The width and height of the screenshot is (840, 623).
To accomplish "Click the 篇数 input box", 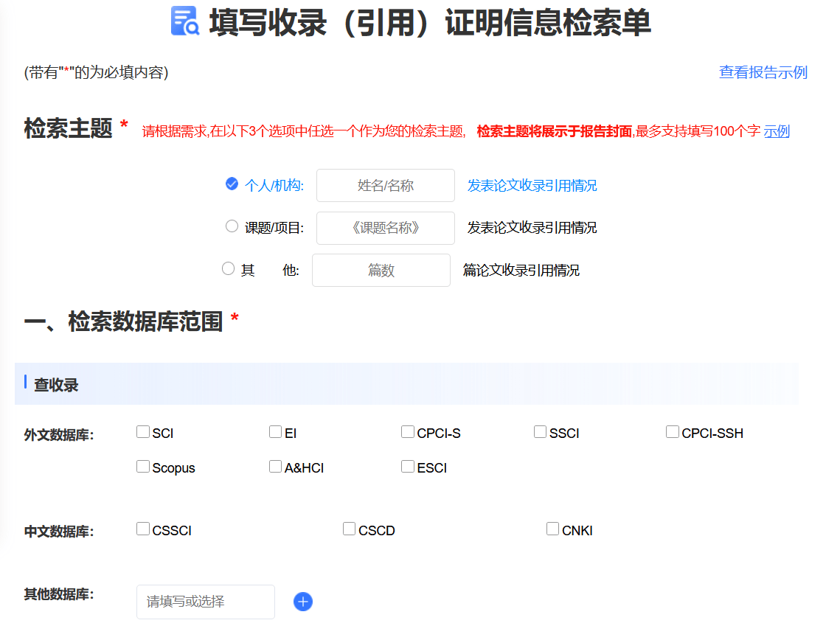I will point(381,270).
